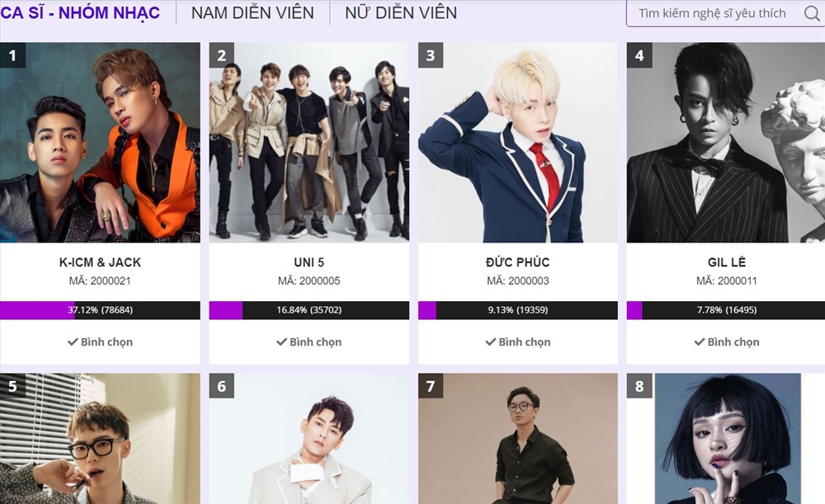Open the ĐỨC PHÚC portrait photo
Image resolution: width=825 pixels, height=504 pixels.
tap(518, 143)
